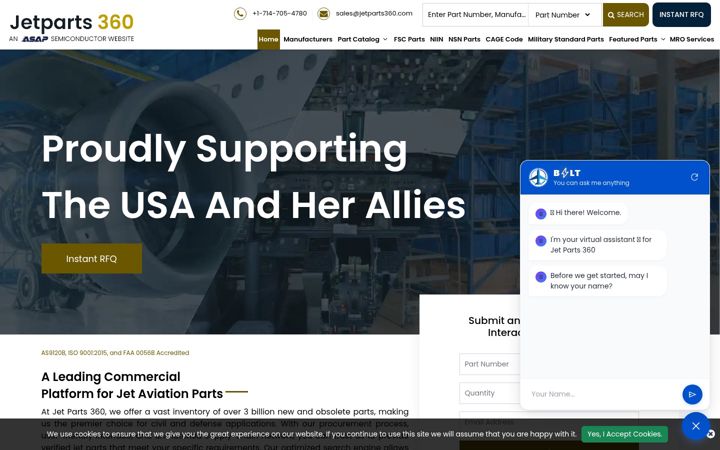Email sales@jetparts360.com link
Screen dimensions: 720x450
(x=374, y=14)
